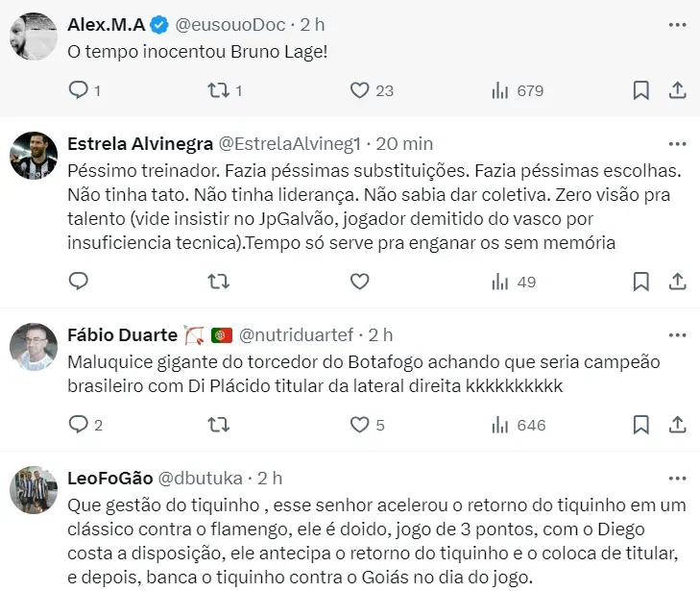
Task: Open the @EstrelaAlvineg1 profile handle
Action: [289, 144]
